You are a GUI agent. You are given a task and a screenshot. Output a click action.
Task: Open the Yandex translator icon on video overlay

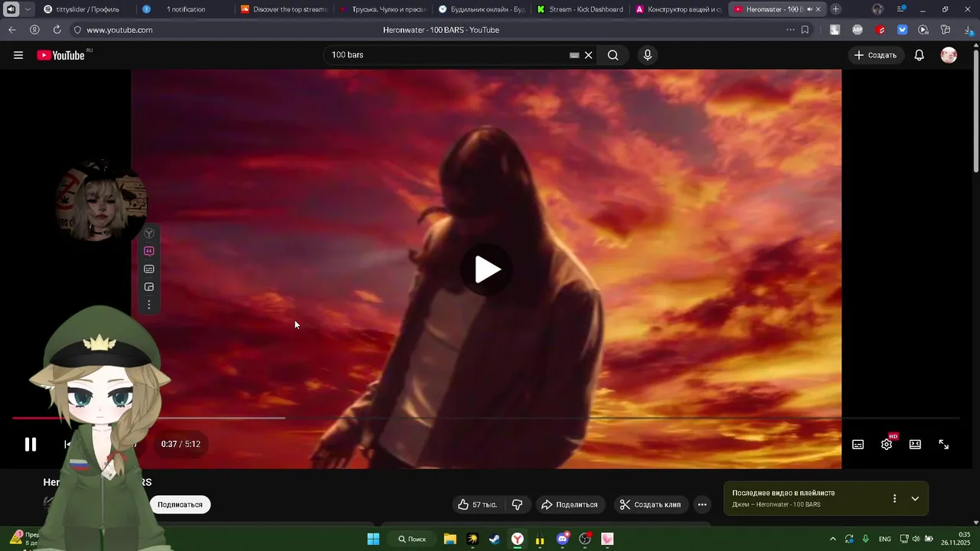point(149,233)
